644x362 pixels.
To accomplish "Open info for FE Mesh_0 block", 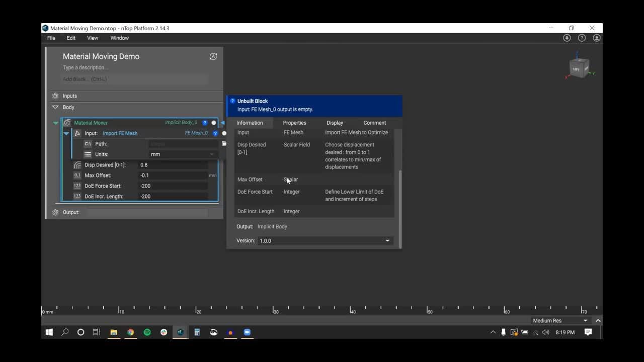I will (x=215, y=133).
